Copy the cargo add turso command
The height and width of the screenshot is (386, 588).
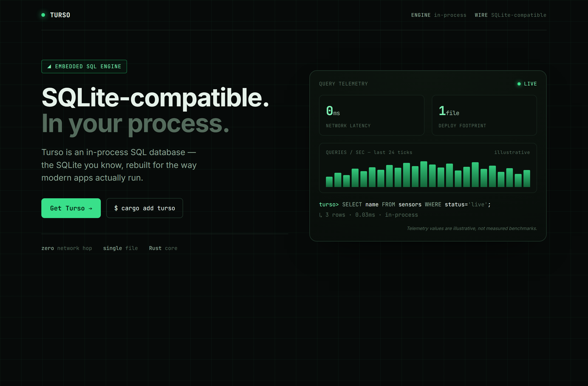coord(144,208)
